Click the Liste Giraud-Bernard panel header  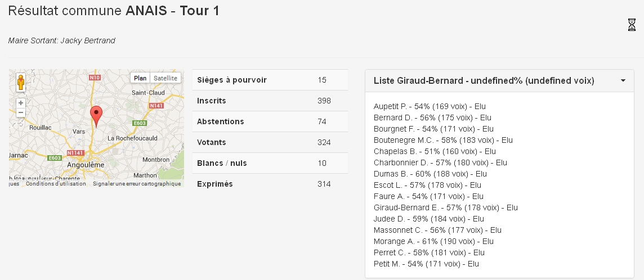484,81
